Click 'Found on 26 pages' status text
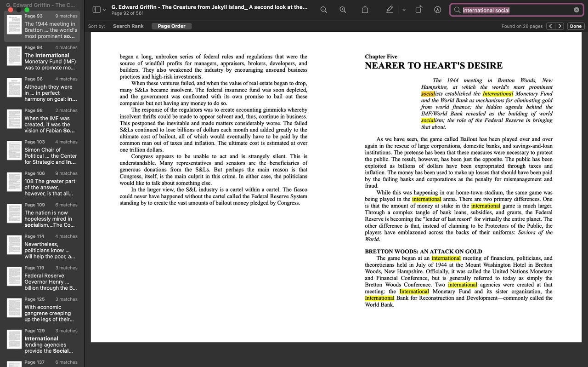The width and height of the screenshot is (588, 367). 522,26
